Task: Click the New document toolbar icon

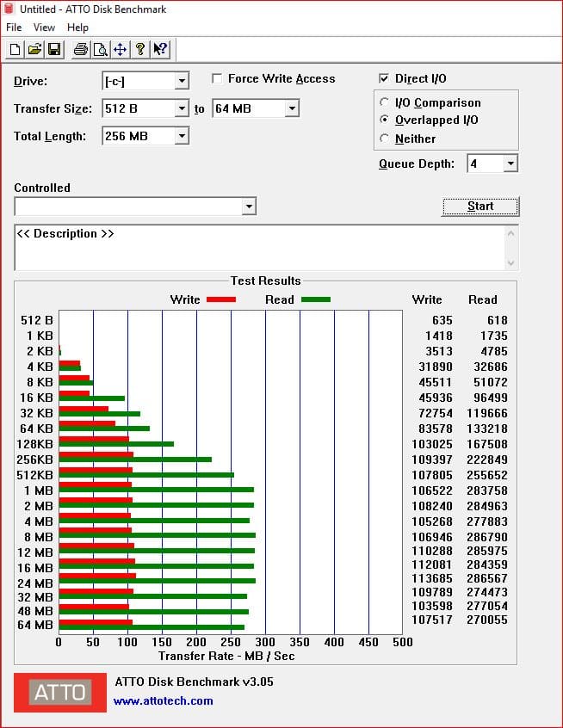Action: (x=15, y=49)
